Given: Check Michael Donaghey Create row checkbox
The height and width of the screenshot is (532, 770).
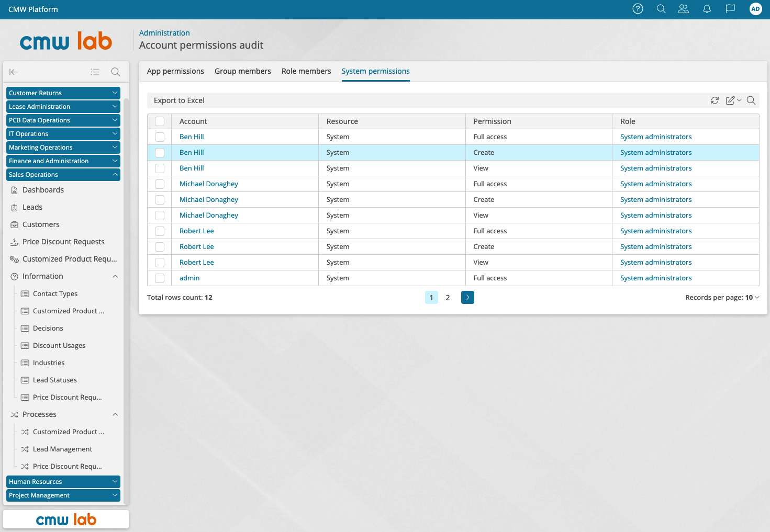Looking at the screenshot, I should (x=160, y=200).
